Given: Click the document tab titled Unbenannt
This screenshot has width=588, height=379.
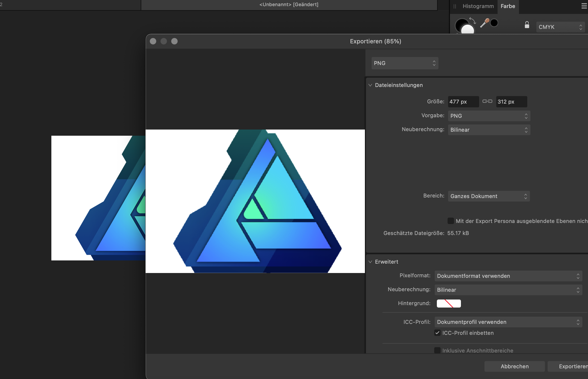Looking at the screenshot, I should (x=289, y=5).
